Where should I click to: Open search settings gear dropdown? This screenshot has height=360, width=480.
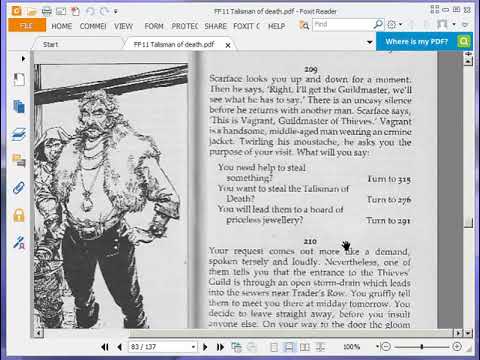(x=395, y=24)
